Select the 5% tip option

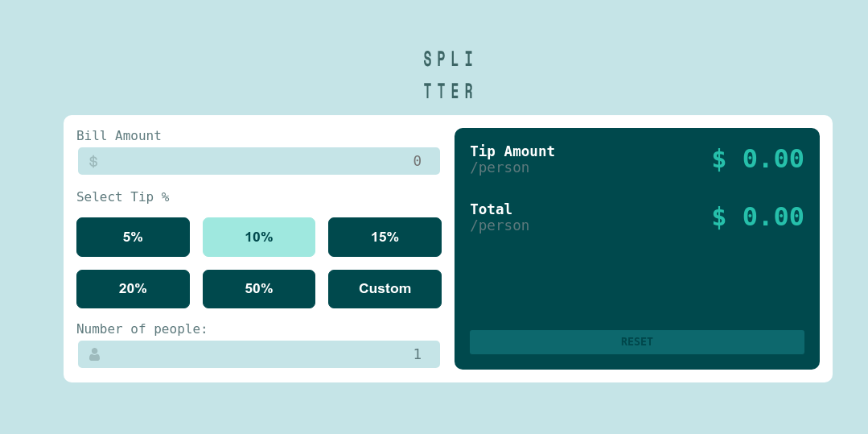click(133, 238)
